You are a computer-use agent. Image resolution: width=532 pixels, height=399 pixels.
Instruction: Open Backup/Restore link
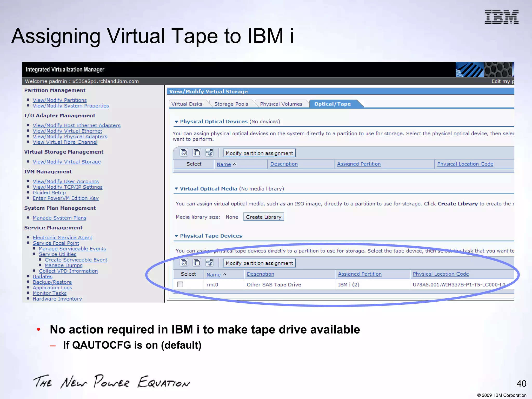tap(52, 282)
